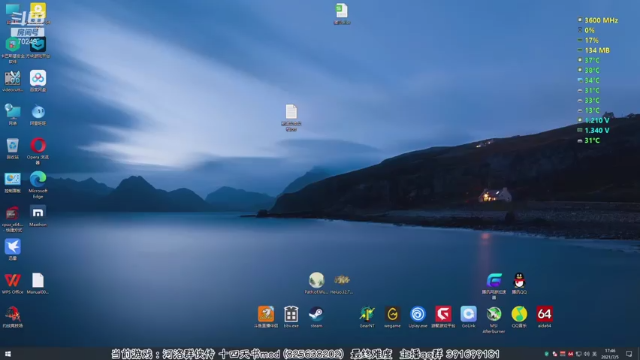Image resolution: width=640 pixels, height=360 pixels.
Task: Click the AIDA64 red tray icon
Action: pos(570,354)
